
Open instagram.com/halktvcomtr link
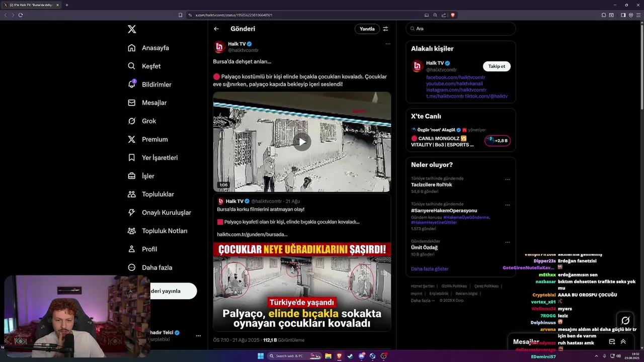[x=456, y=89]
